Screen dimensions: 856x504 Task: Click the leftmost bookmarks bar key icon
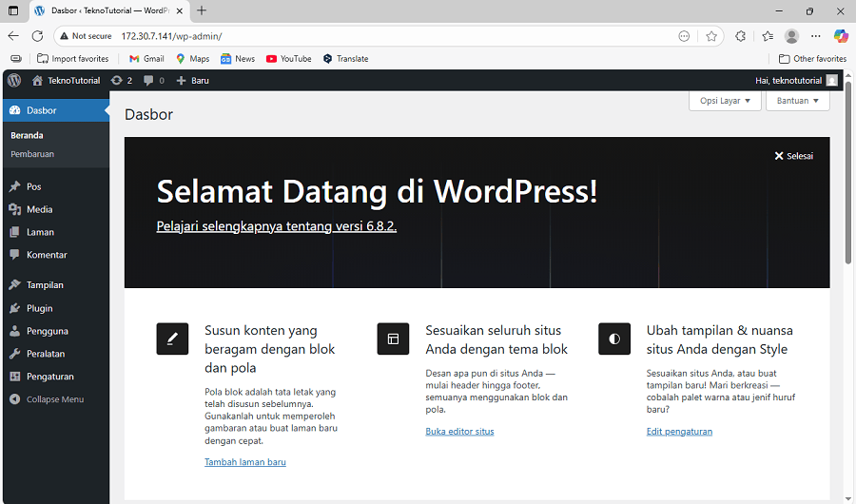click(16, 58)
